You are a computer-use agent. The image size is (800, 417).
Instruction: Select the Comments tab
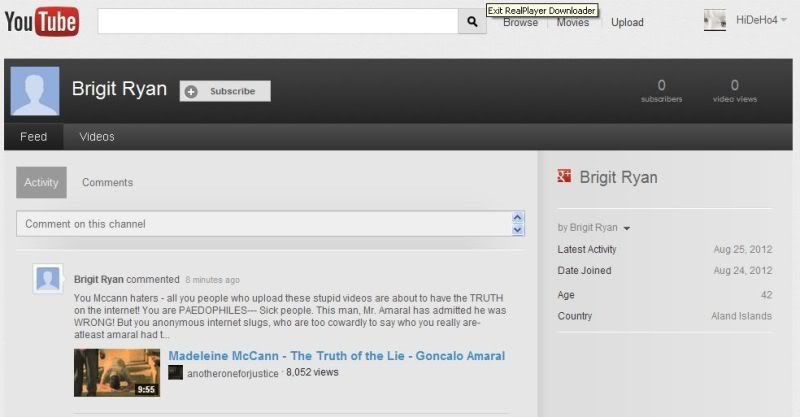point(108,182)
